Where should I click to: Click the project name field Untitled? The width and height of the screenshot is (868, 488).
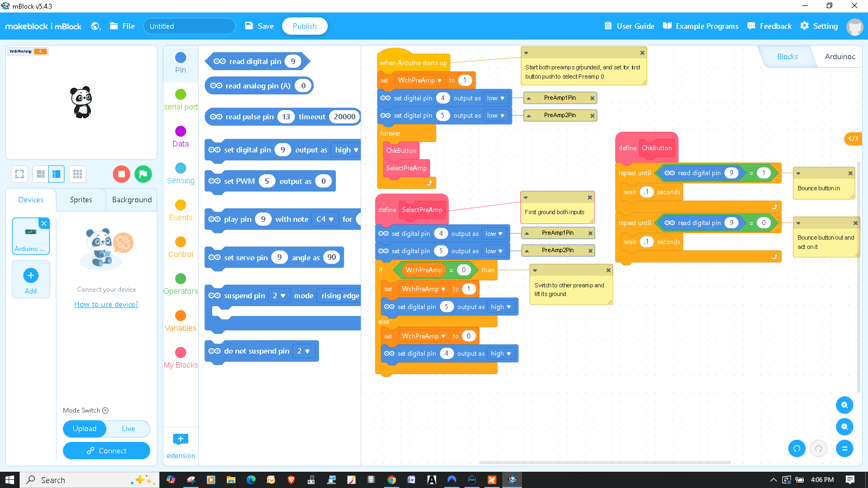(x=189, y=26)
